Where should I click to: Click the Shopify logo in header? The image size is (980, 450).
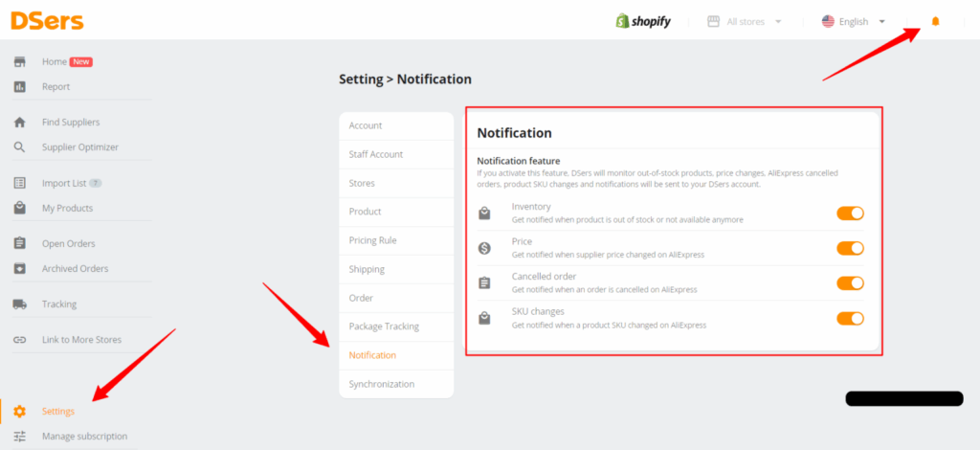(x=643, y=21)
